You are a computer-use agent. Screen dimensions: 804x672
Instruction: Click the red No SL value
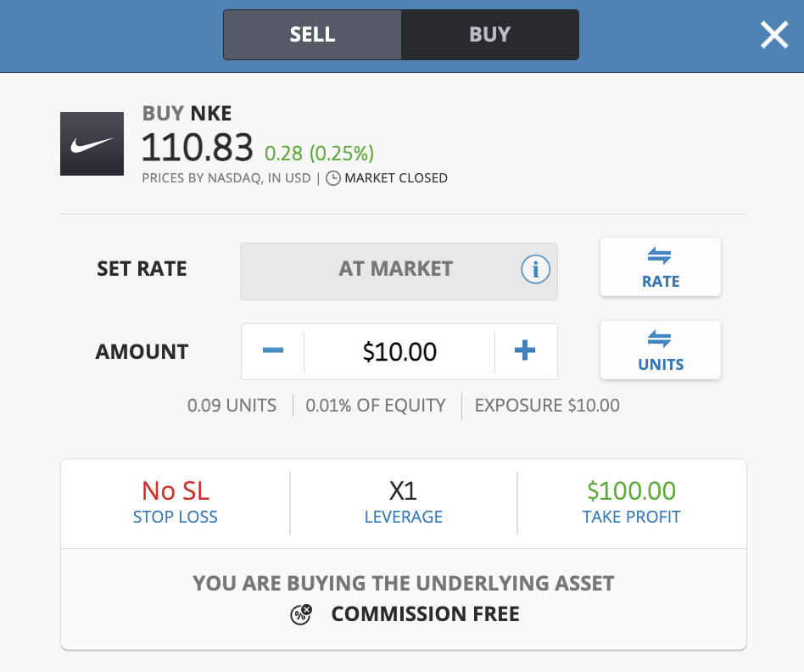pos(176,491)
